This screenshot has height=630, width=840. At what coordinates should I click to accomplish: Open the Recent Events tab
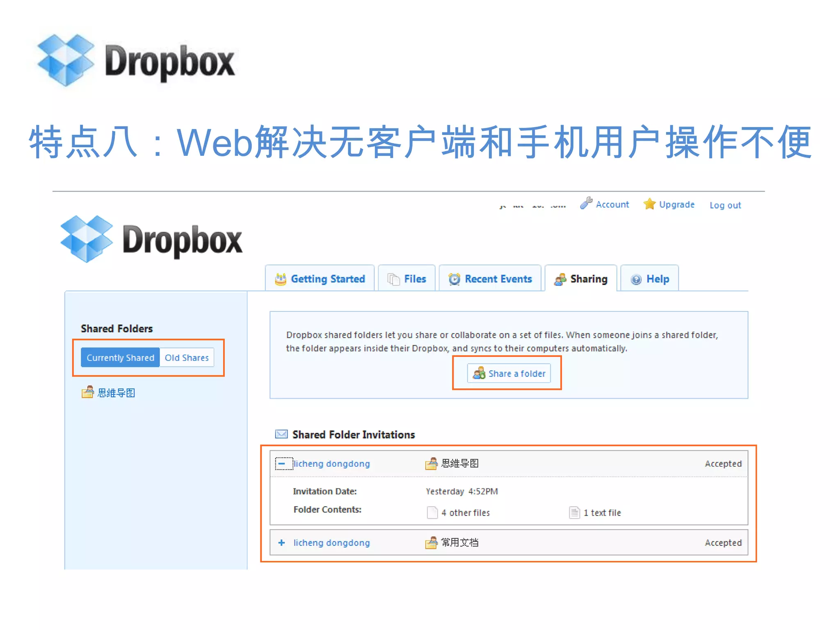point(490,279)
